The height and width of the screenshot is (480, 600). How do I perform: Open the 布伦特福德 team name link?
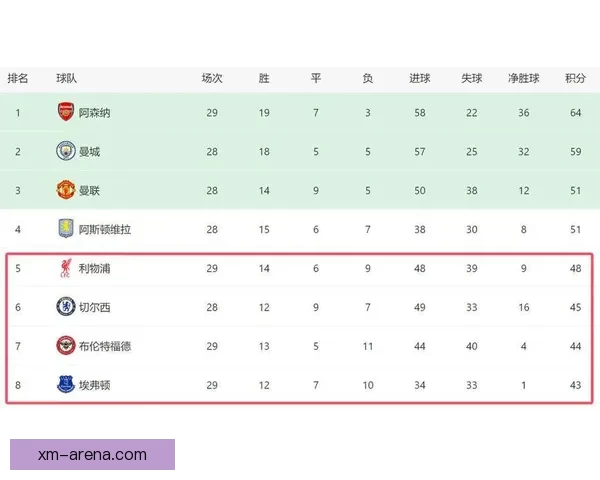coord(105,346)
